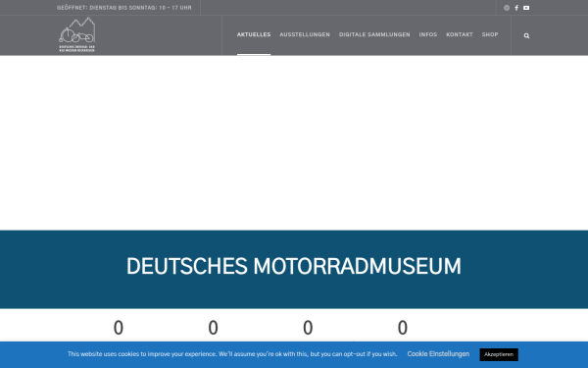This screenshot has height=368, width=588.
Task: Open the Facebook page icon
Action: [x=516, y=8]
